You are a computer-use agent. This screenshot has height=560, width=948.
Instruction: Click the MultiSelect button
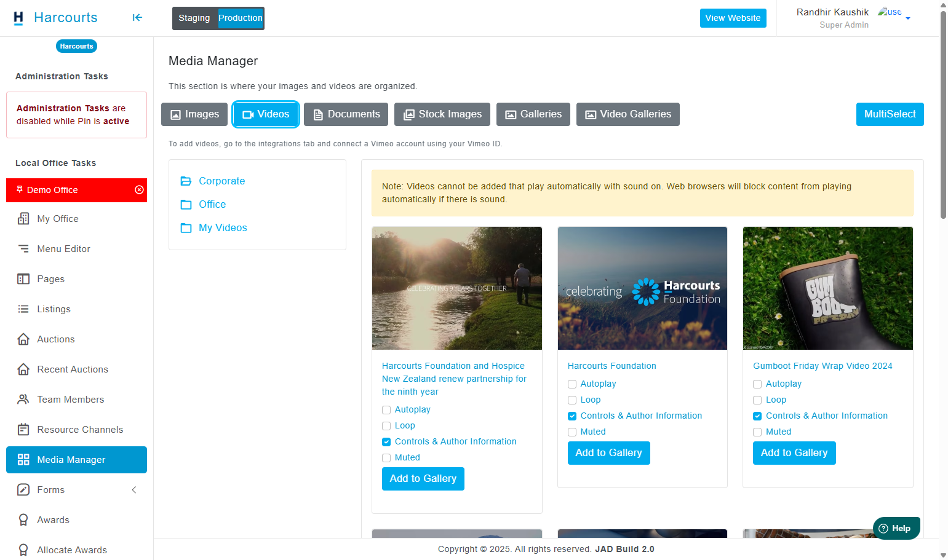(890, 114)
